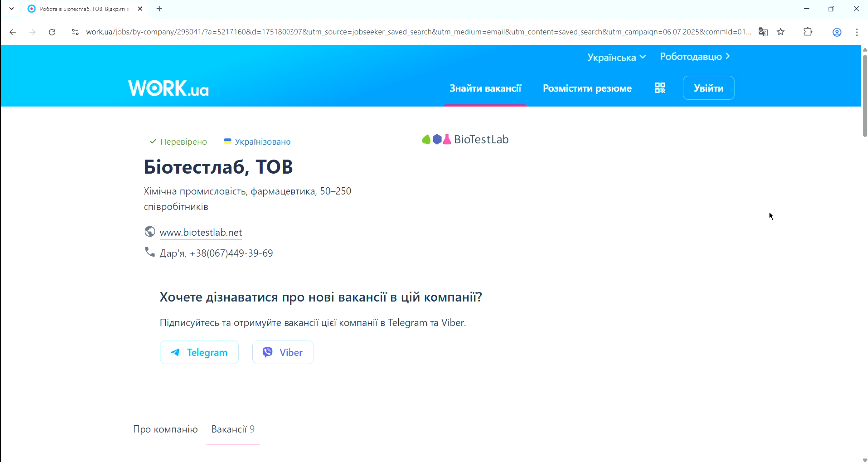Open the Роботодавцю link
This screenshot has width=868, height=462.
(695, 57)
